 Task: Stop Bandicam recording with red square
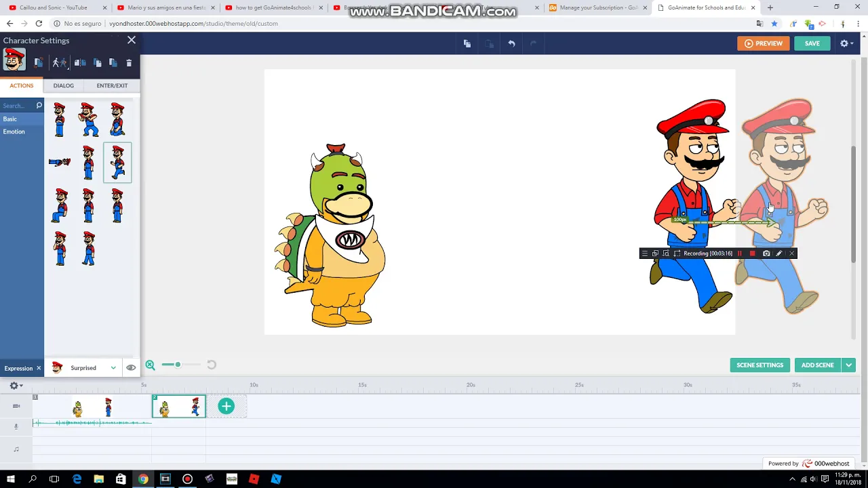click(752, 253)
